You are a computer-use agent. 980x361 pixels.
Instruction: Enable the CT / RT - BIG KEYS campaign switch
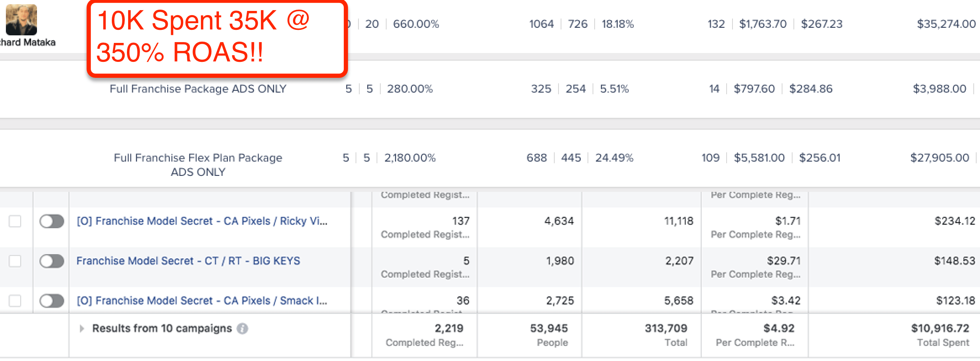(x=52, y=261)
